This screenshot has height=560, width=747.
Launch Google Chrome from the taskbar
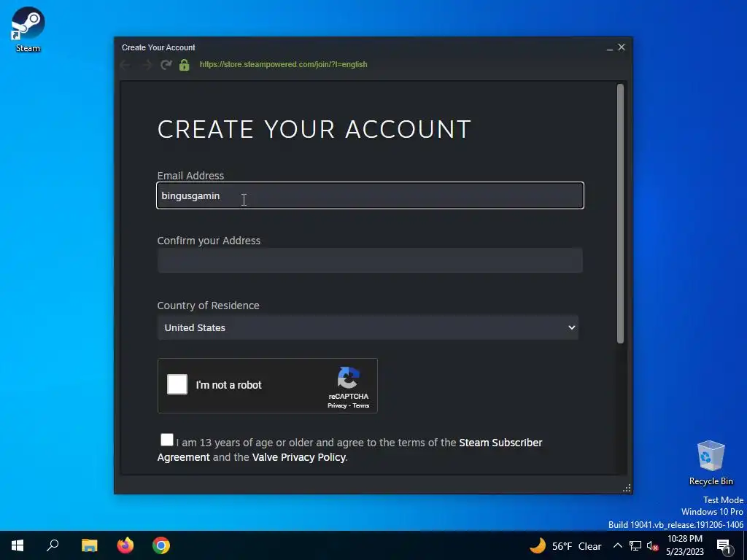click(161, 545)
